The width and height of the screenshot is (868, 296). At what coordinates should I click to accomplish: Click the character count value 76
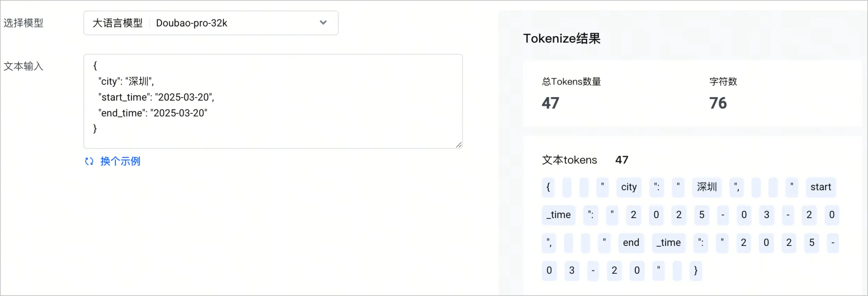click(718, 103)
